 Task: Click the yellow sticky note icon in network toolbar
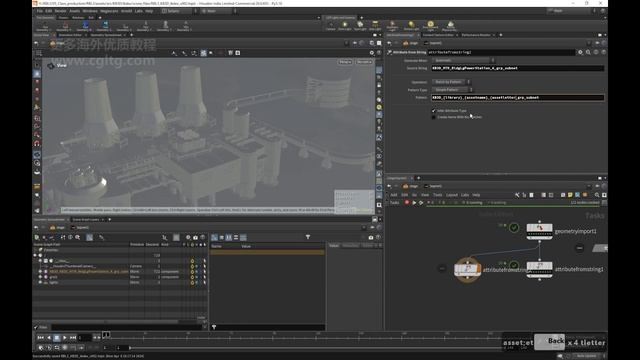pos(570,195)
